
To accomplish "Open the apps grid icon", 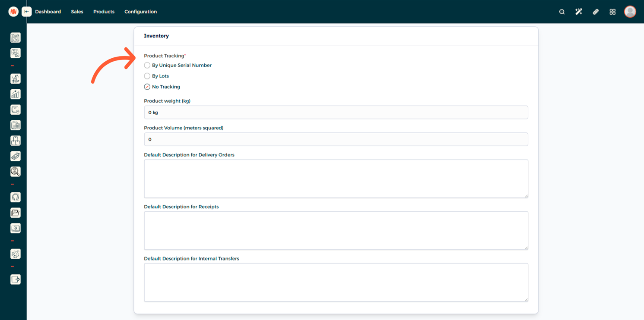I will coord(612,12).
